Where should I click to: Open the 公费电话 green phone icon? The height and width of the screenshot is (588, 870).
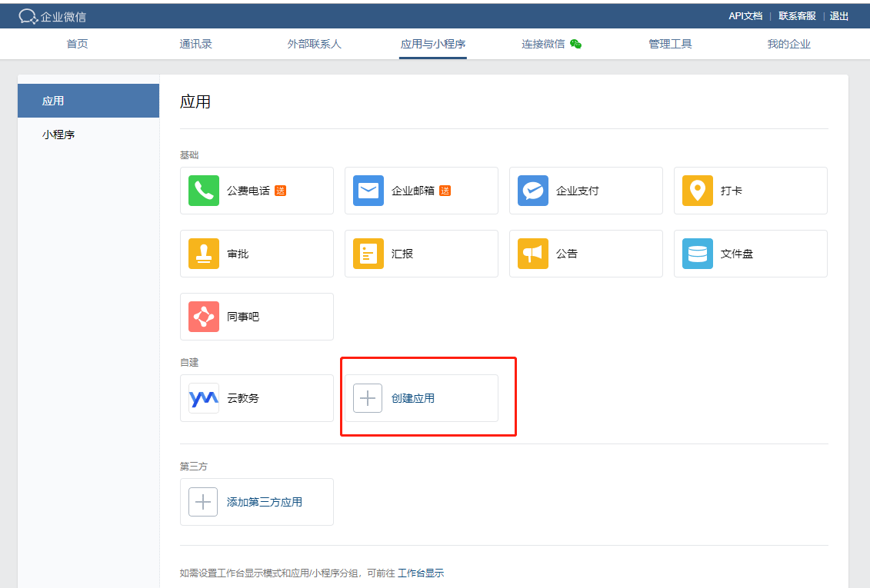coord(204,191)
